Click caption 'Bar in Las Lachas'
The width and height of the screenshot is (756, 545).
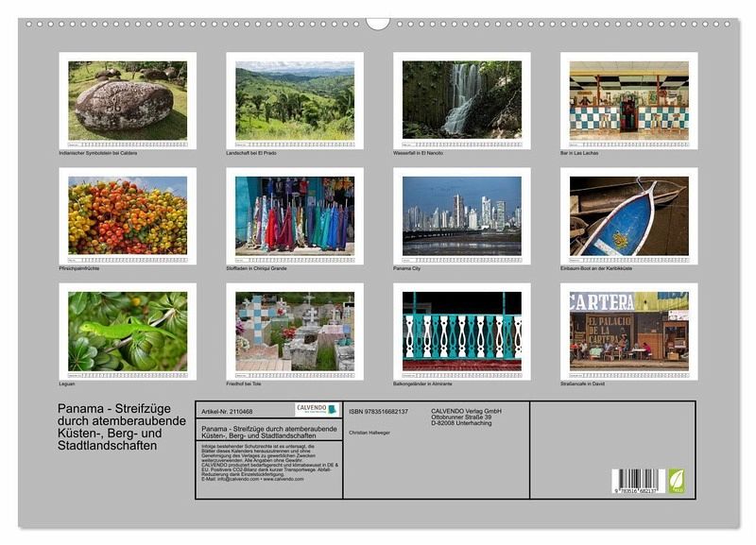[579, 153]
